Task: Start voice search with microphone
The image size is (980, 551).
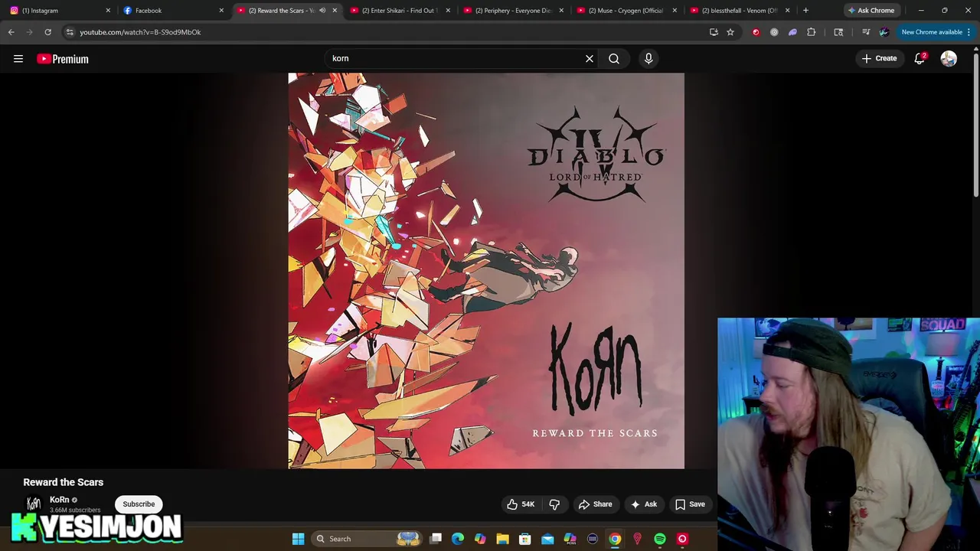Action: coord(648,59)
